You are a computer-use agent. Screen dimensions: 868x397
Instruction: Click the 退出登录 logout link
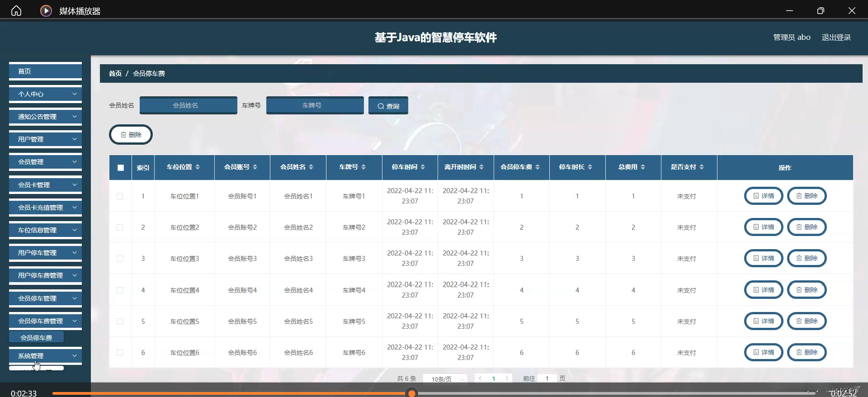pos(836,38)
